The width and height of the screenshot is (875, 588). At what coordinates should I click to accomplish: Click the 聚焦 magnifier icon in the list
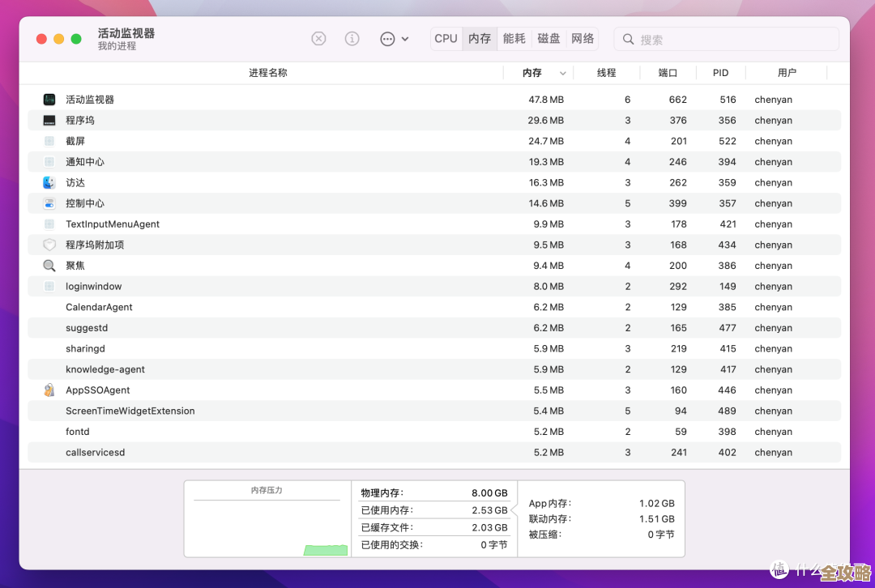pos(49,265)
